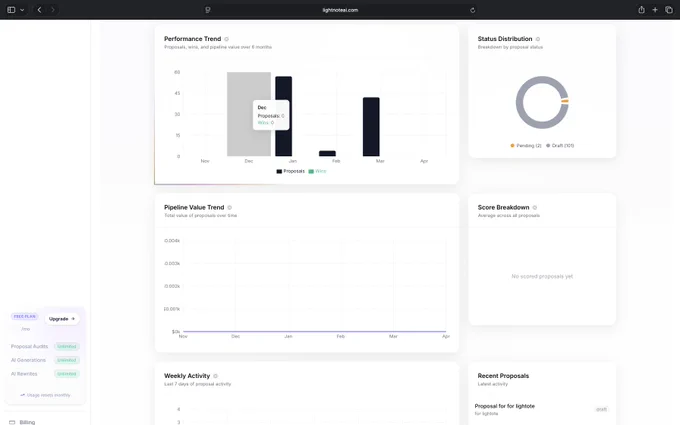680x425 pixels.
Task: Click the info icon beside Performance Trend
Action: click(226, 39)
